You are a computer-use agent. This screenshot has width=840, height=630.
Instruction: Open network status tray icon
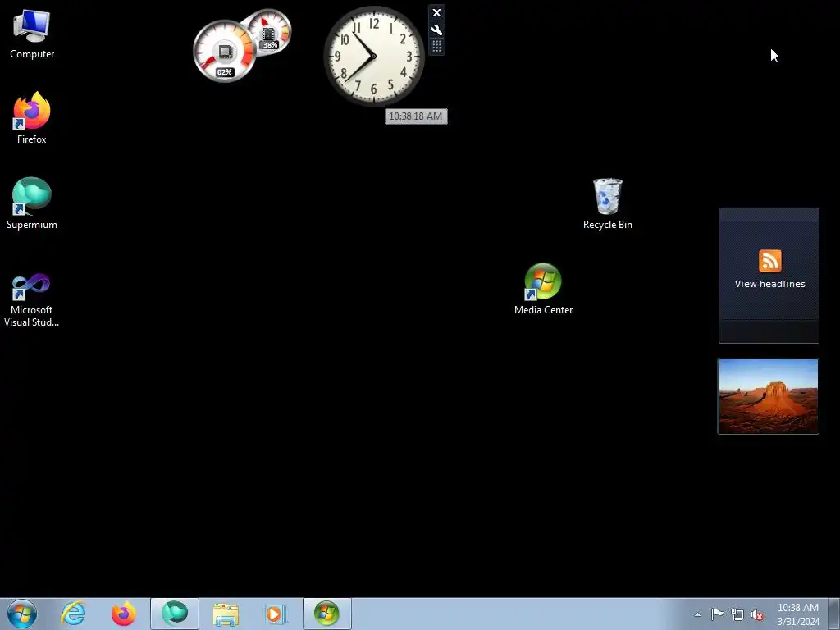737,614
